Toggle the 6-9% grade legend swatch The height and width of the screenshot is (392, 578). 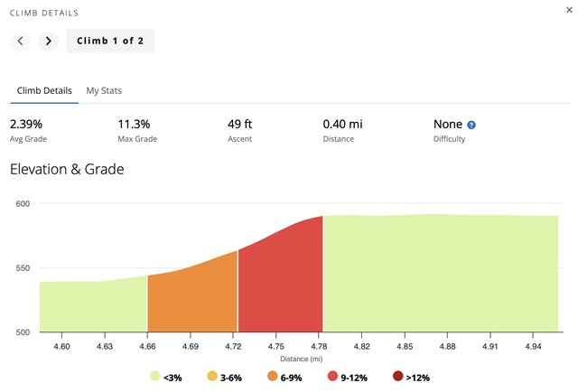click(x=271, y=378)
